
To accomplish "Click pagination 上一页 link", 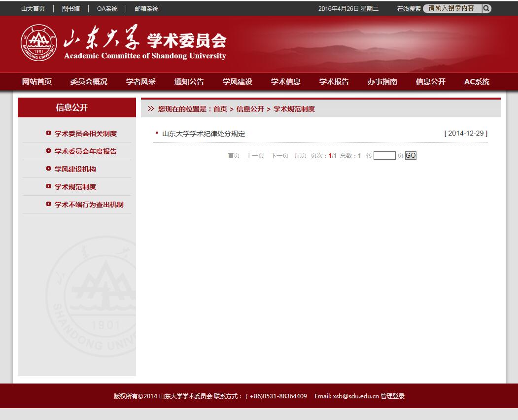I will 255,156.
